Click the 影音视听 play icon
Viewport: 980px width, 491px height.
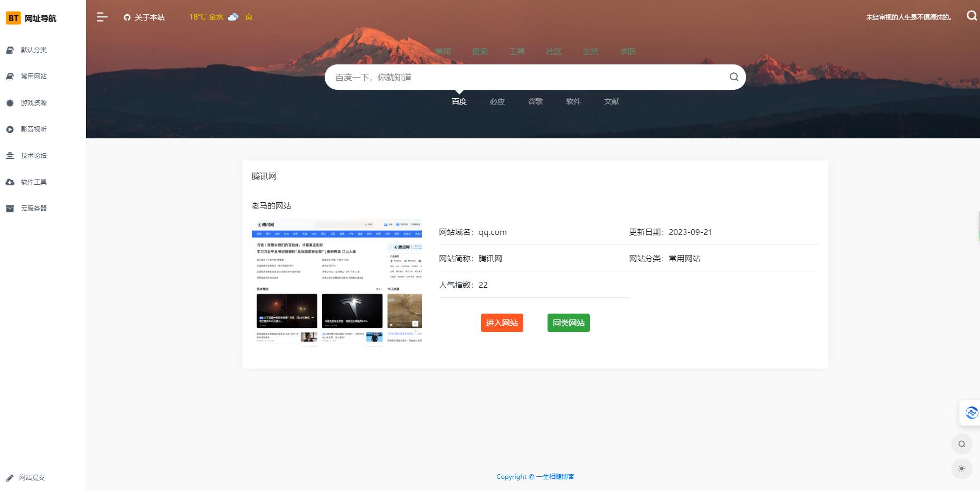point(9,129)
